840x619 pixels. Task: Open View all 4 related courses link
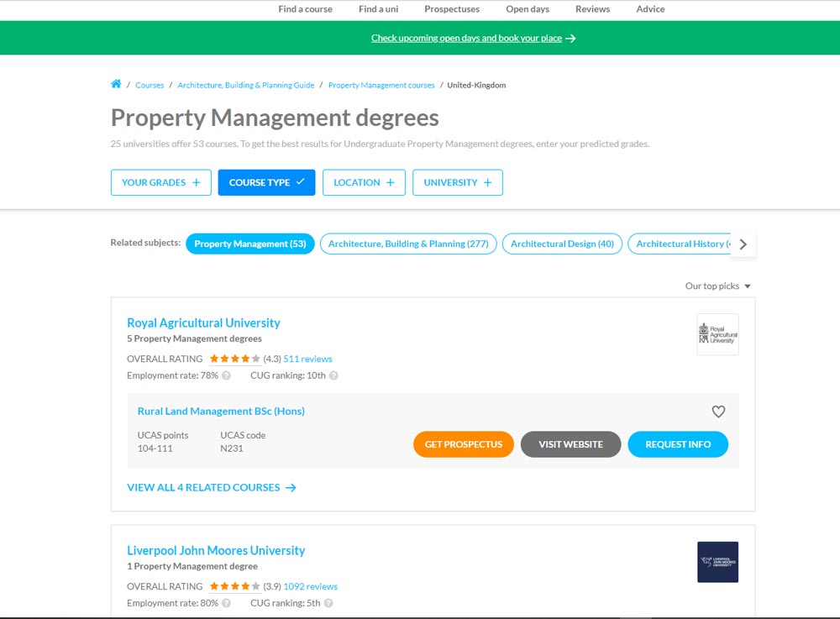pos(211,487)
